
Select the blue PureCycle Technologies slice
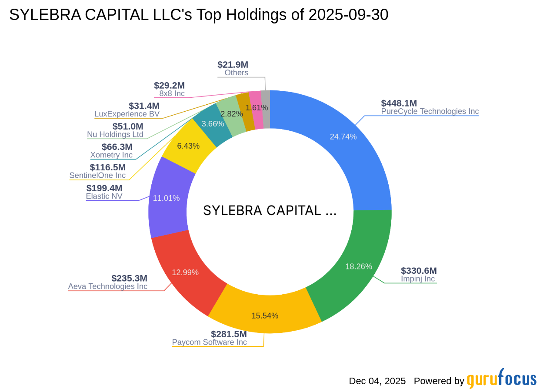click(343, 137)
